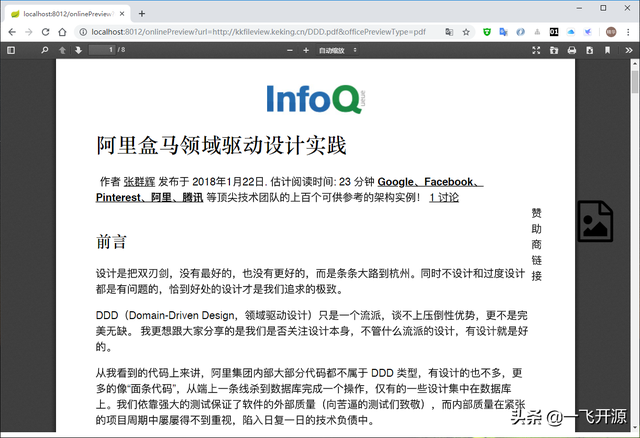Zoom out with the minus button
The image size is (640, 438).
[290, 50]
